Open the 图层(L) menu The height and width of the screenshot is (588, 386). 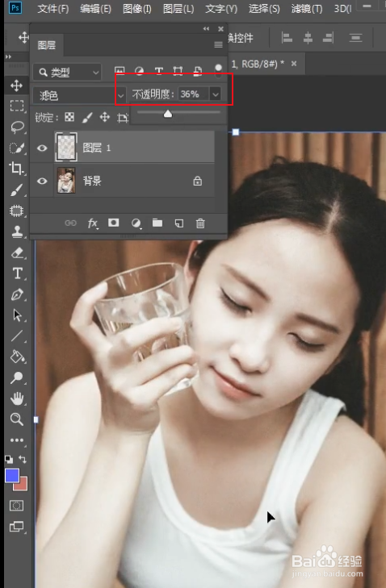coord(178,9)
